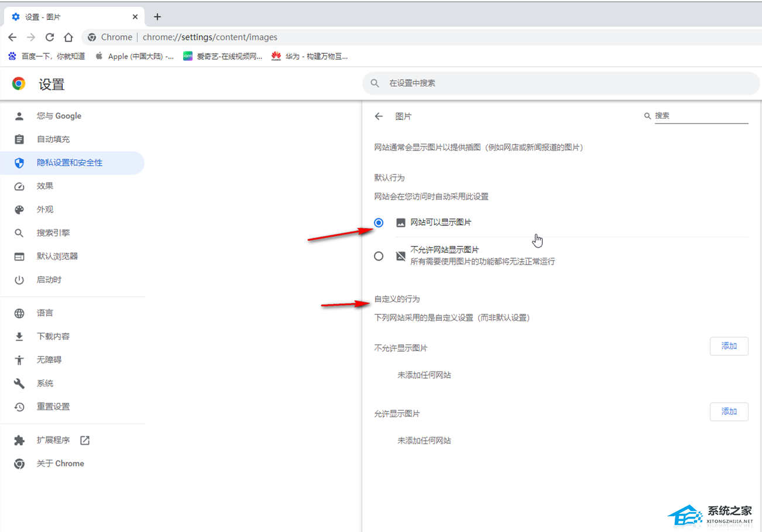
Task: Go to 搜索引擎 settings section
Action: point(53,233)
